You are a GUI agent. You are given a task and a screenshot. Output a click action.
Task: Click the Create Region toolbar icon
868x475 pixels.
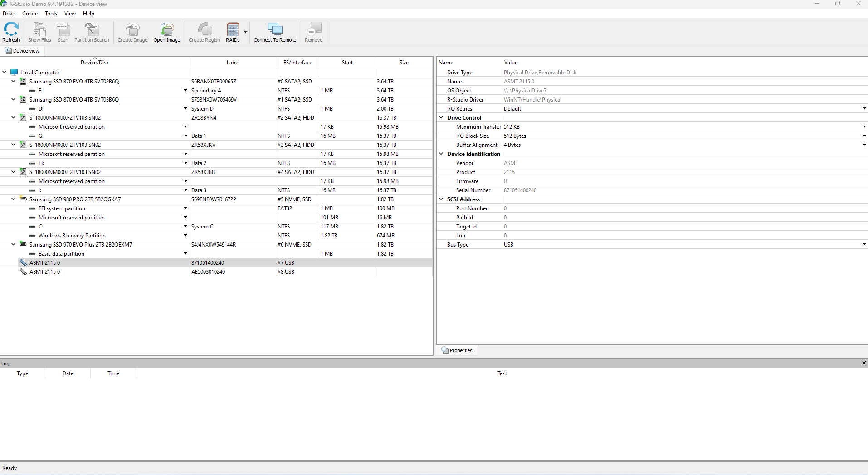tap(205, 29)
